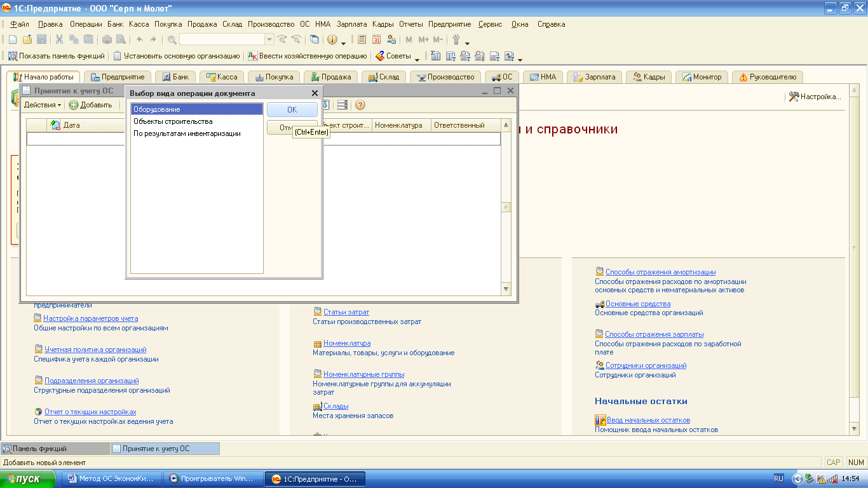Click the Save diskette icon

[41, 39]
